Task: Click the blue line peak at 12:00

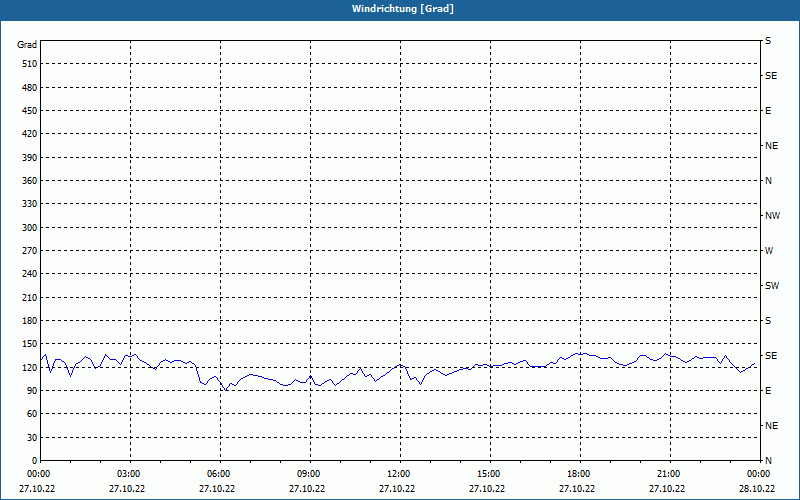Action: point(400,365)
